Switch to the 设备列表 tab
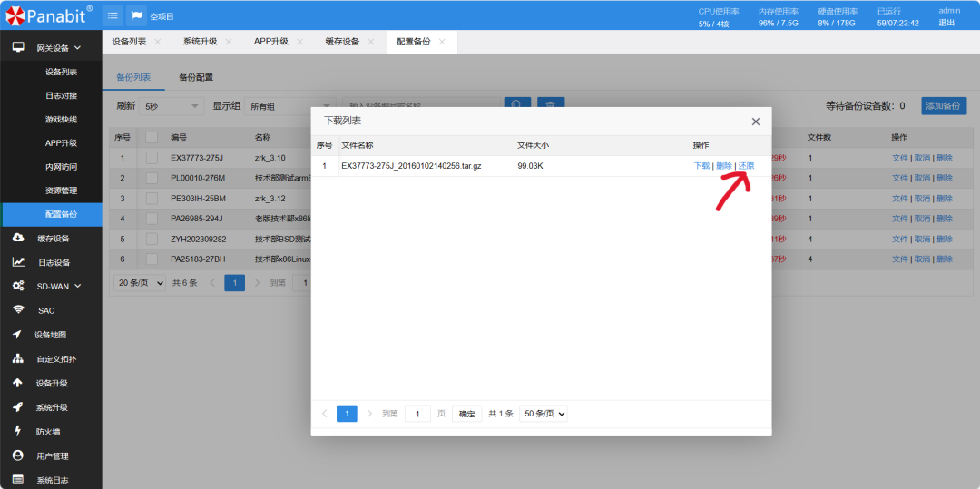 (129, 42)
